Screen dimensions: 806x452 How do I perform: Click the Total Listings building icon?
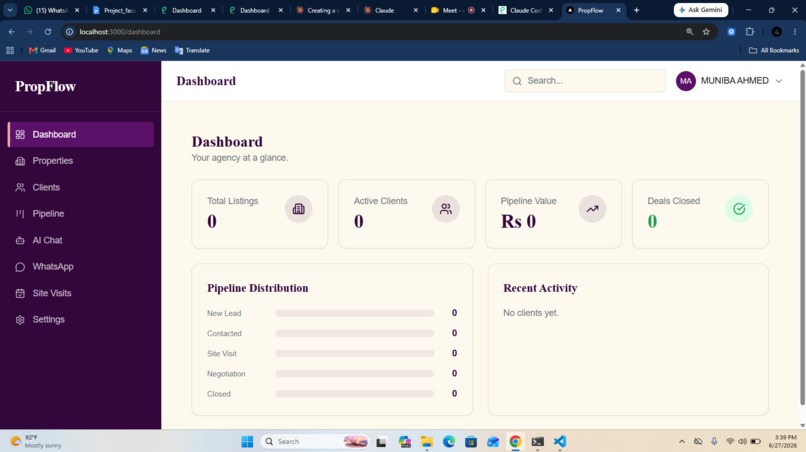tap(299, 209)
